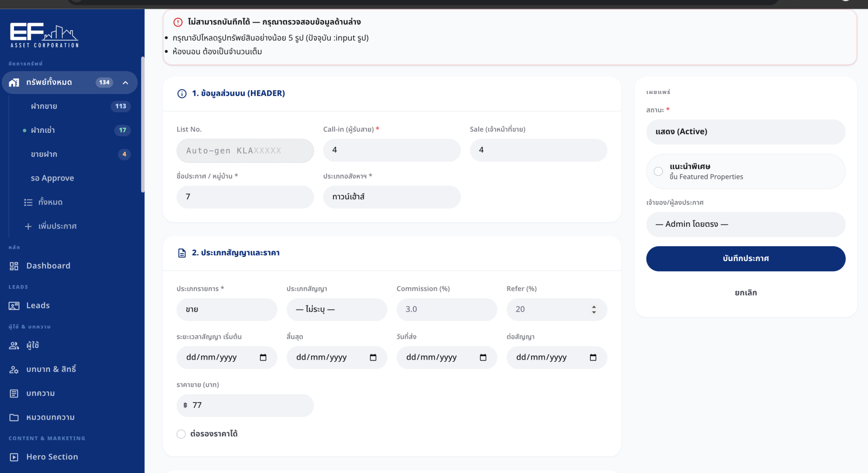Click the Dashboard grid icon

pos(14,266)
